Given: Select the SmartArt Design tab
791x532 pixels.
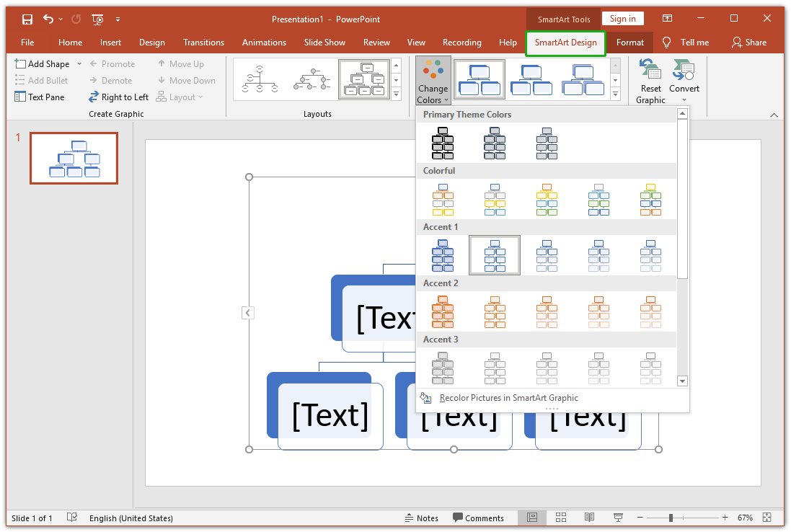Looking at the screenshot, I should [x=565, y=43].
